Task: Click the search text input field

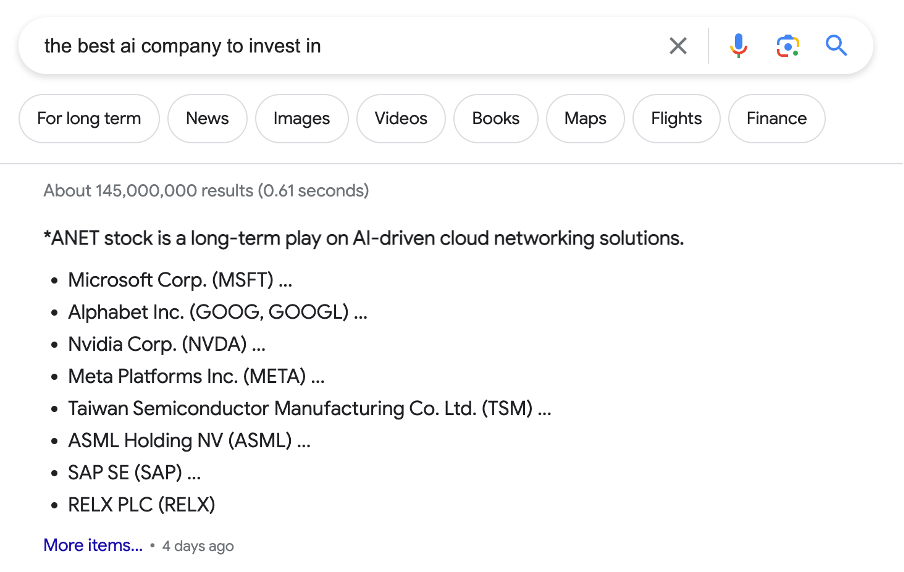Action: coord(340,46)
